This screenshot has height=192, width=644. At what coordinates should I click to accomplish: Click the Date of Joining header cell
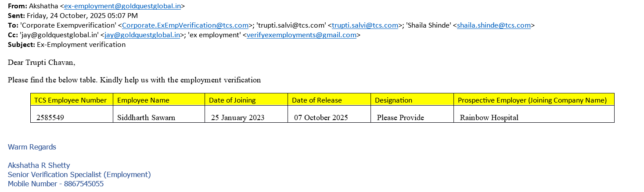point(232,100)
